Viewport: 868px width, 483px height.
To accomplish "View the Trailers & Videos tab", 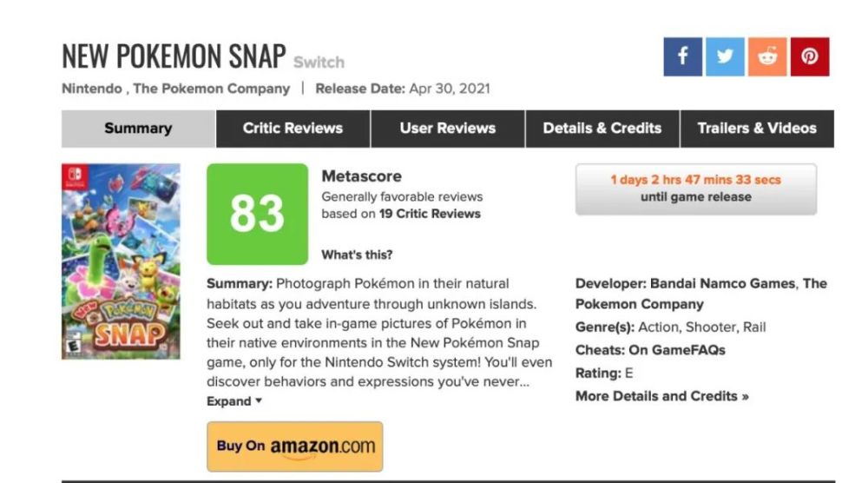I will [757, 129].
